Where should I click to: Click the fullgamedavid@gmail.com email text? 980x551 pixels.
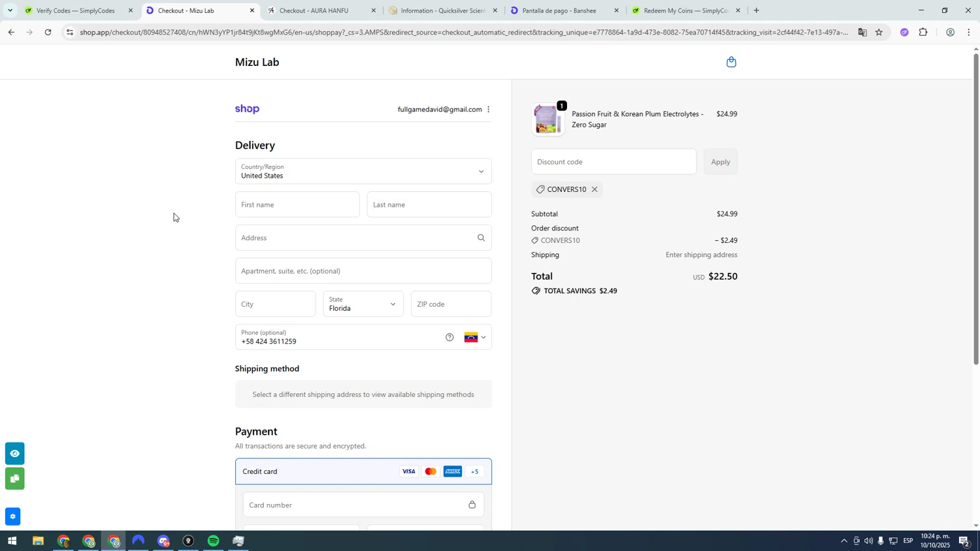pos(440,110)
